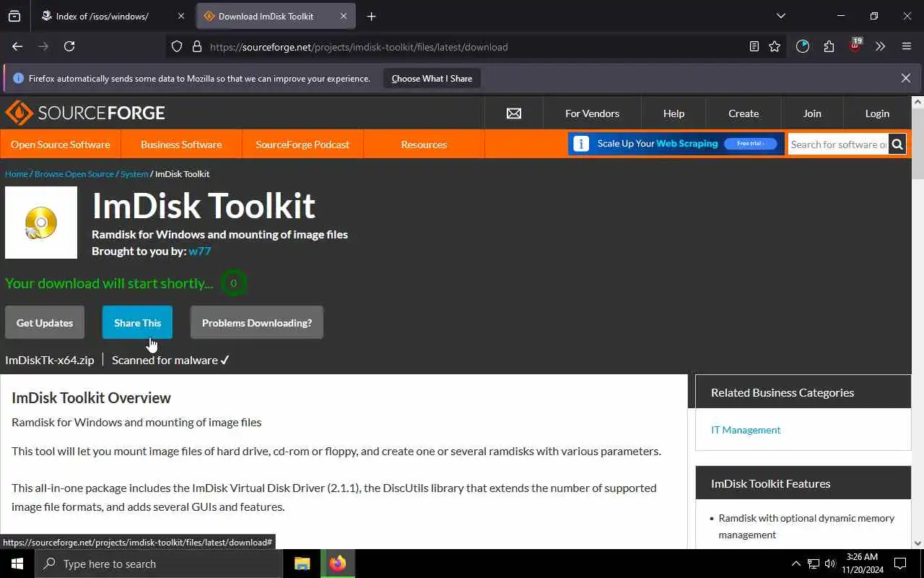Open the network status tray icon
Screen dimensions: 924x578
click(814, 564)
